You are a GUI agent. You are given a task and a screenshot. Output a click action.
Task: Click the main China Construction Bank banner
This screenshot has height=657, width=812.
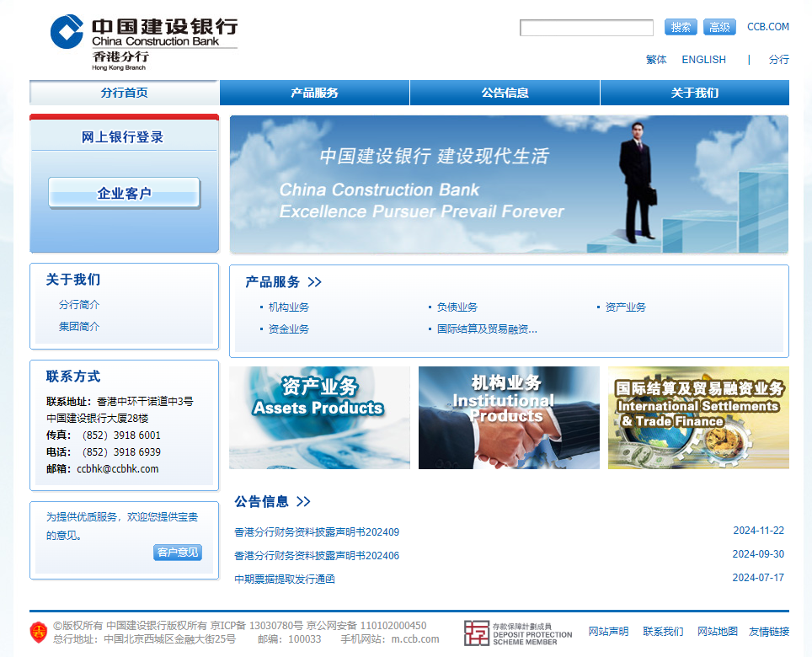tap(509, 184)
